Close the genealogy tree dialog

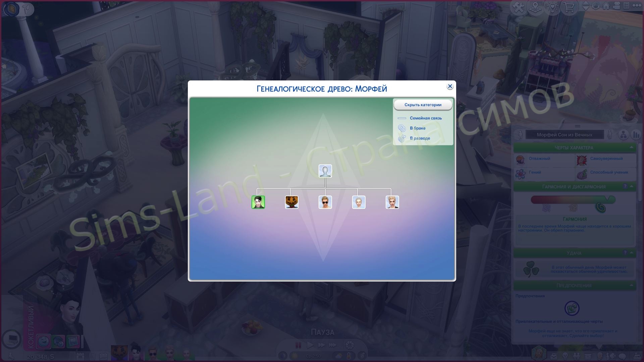pyautogui.click(x=450, y=86)
